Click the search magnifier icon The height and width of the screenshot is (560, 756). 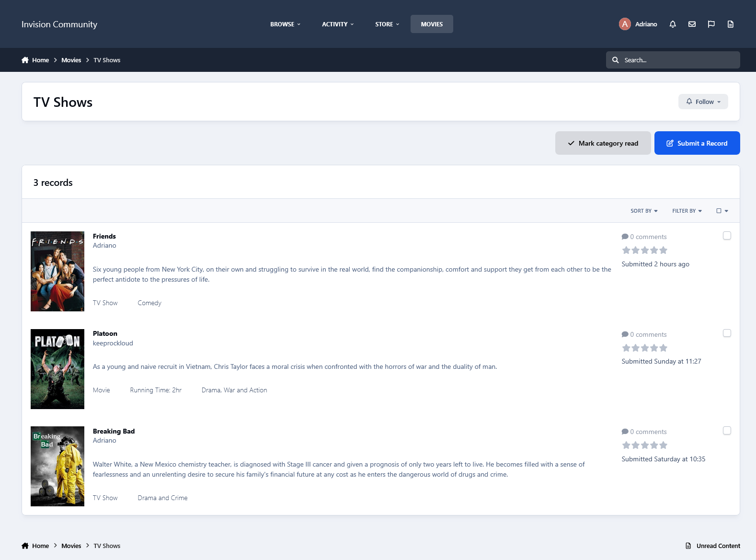[x=616, y=60]
